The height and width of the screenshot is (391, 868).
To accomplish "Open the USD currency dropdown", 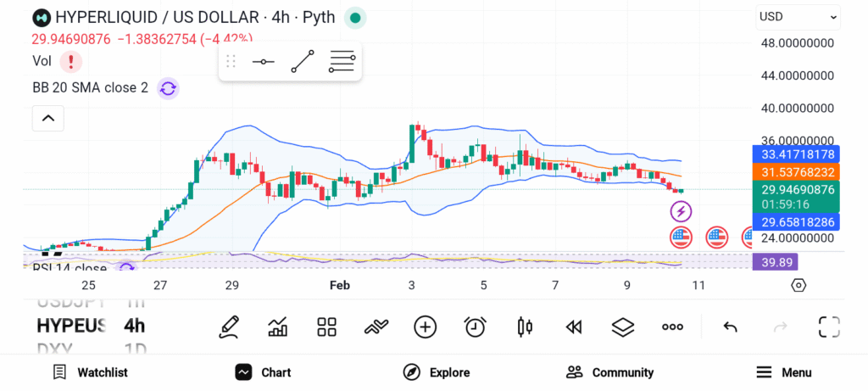I will pyautogui.click(x=797, y=17).
